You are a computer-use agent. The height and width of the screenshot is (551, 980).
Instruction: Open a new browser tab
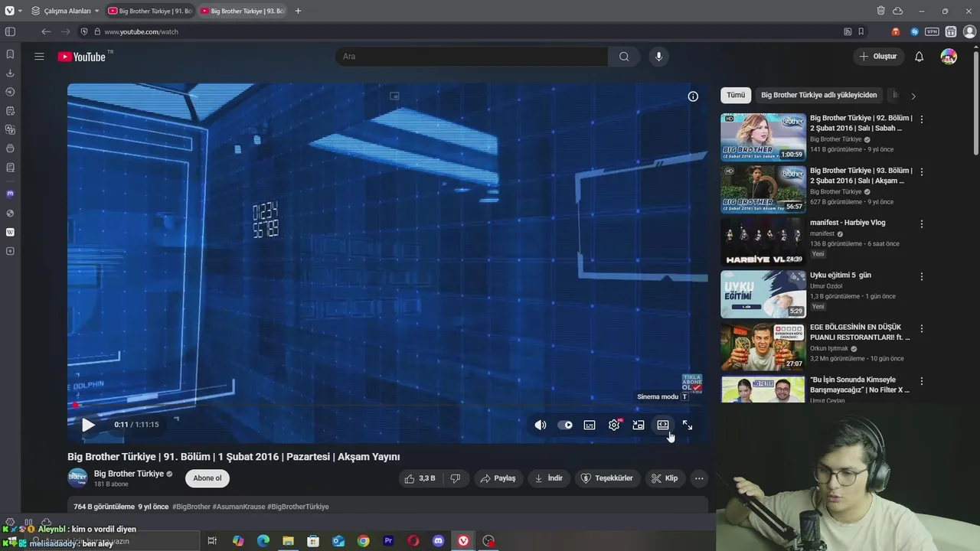click(298, 11)
